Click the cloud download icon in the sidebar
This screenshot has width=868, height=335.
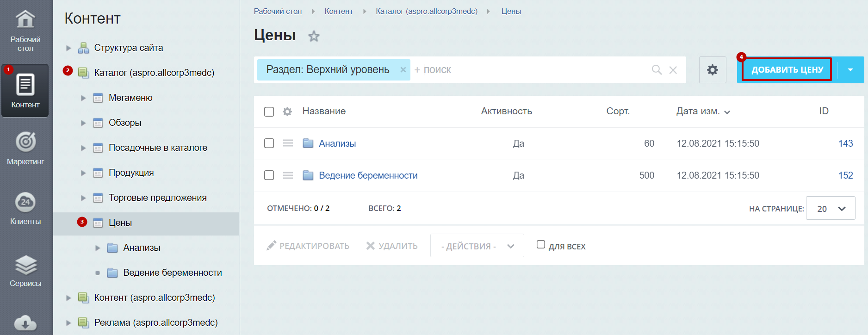tap(25, 323)
